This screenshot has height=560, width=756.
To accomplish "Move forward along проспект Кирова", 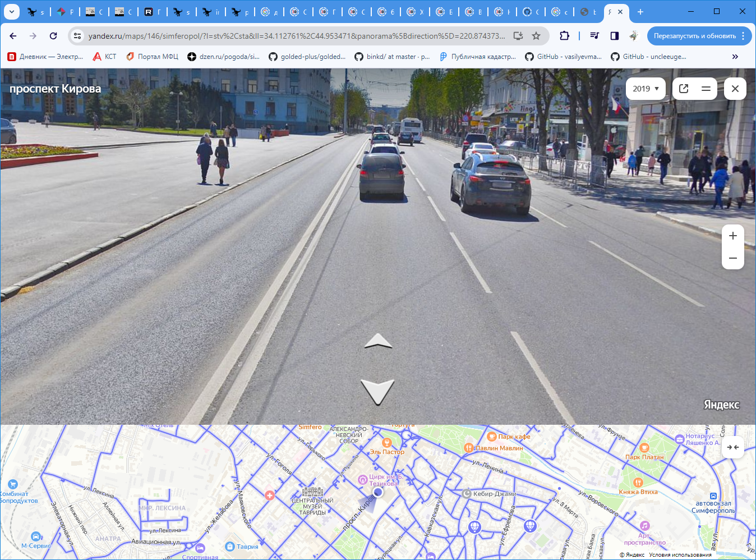I will click(x=379, y=341).
